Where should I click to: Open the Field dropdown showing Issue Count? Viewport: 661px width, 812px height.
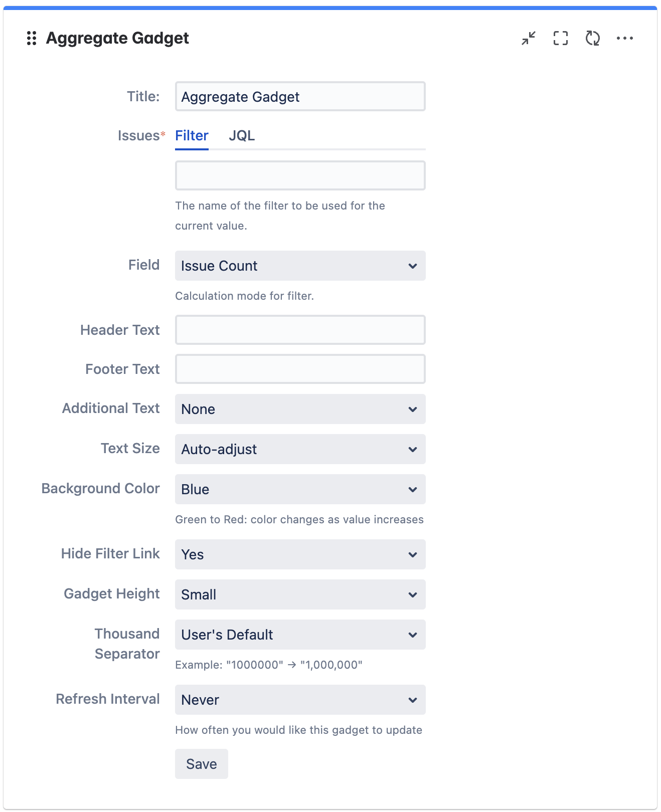click(300, 266)
